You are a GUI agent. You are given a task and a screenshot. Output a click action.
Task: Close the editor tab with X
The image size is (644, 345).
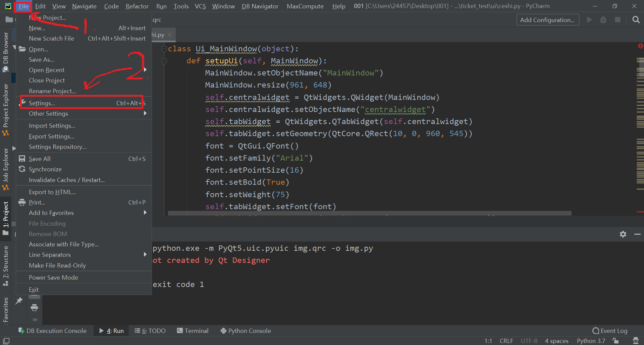(170, 35)
